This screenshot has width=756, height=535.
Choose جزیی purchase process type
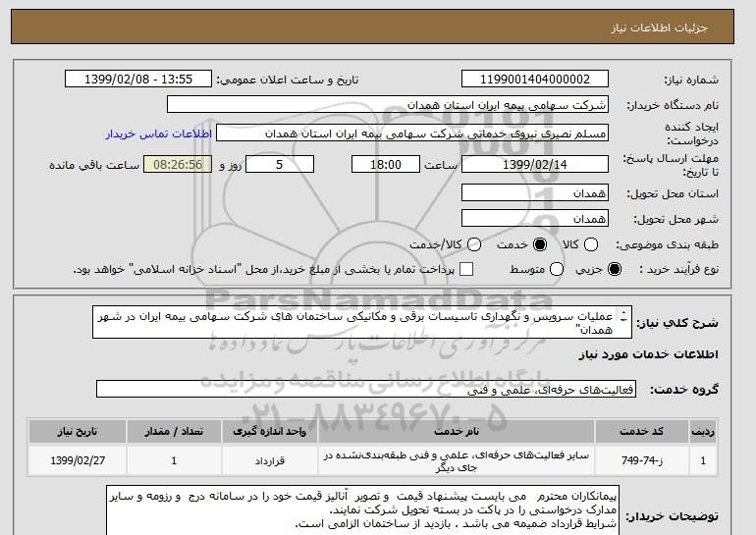615,269
